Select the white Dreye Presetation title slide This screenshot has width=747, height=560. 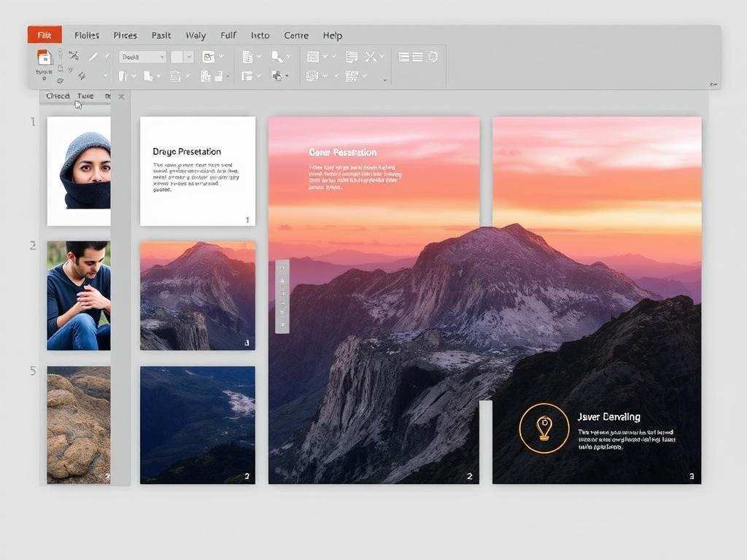click(x=197, y=171)
